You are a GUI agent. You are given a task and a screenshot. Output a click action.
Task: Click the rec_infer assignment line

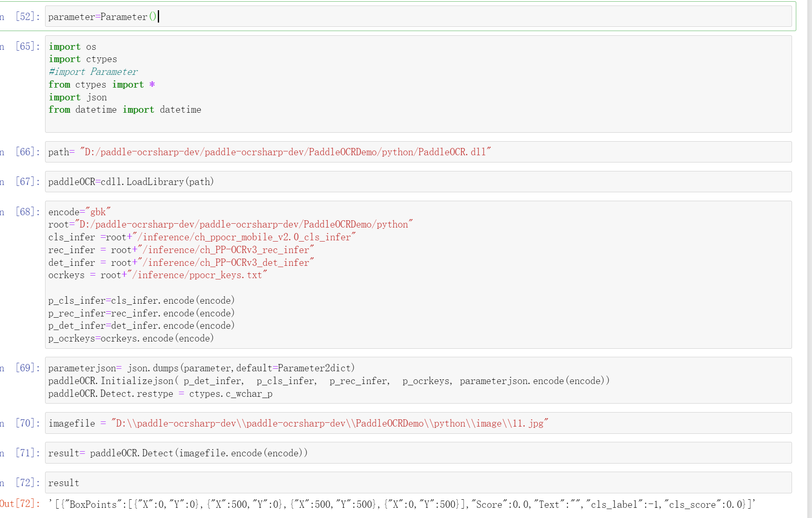(181, 250)
